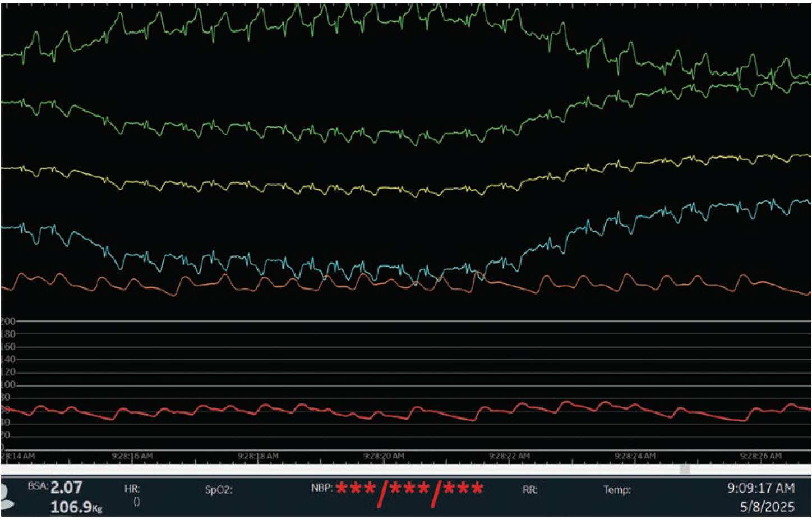Click the clock showing 9:09:17 AM

coord(760,488)
